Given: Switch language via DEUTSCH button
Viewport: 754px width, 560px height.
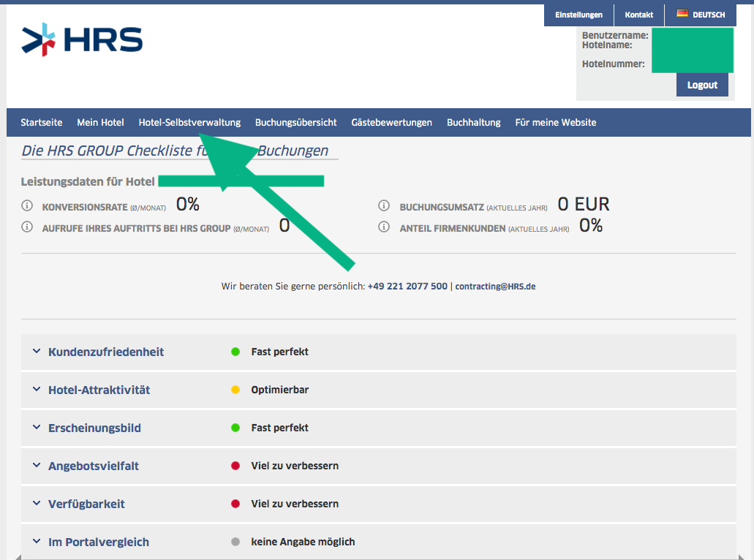Looking at the screenshot, I should tap(701, 15).
